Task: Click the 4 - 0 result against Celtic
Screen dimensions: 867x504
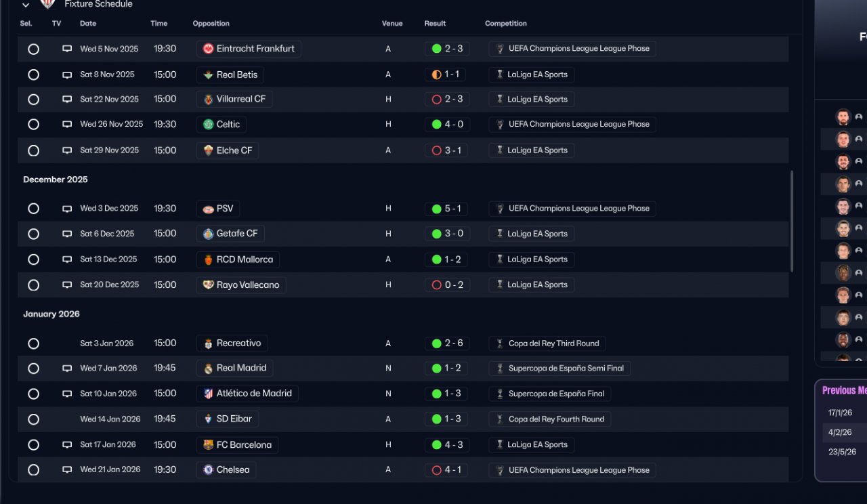Action: point(453,125)
